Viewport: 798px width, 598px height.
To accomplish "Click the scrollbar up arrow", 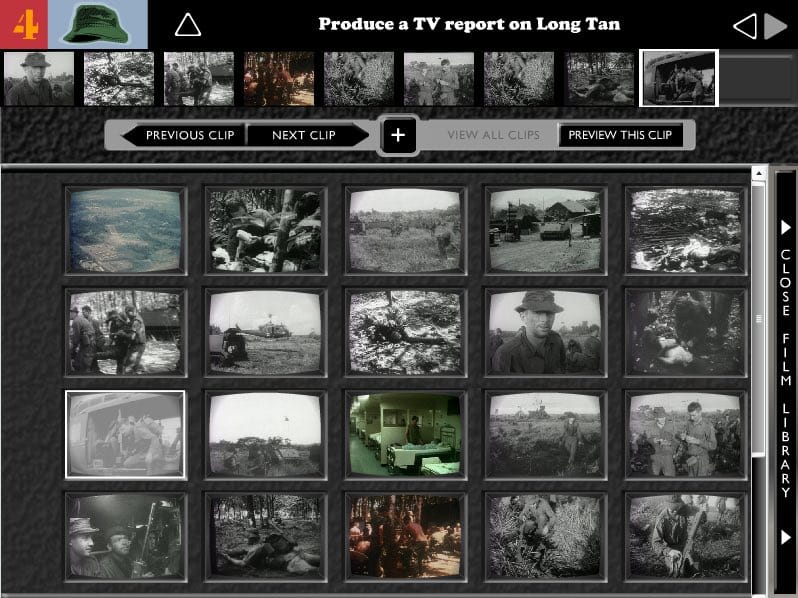I will (759, 174).
